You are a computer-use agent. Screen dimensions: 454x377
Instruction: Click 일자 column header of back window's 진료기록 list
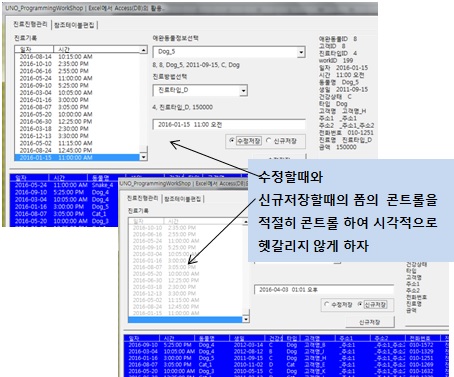point(34,50)
